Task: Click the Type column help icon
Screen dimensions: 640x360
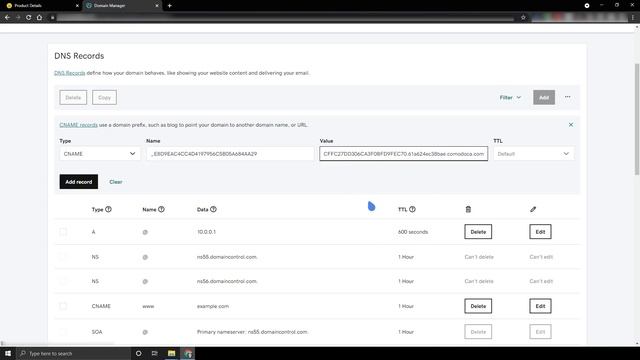Action: point(108,209)
